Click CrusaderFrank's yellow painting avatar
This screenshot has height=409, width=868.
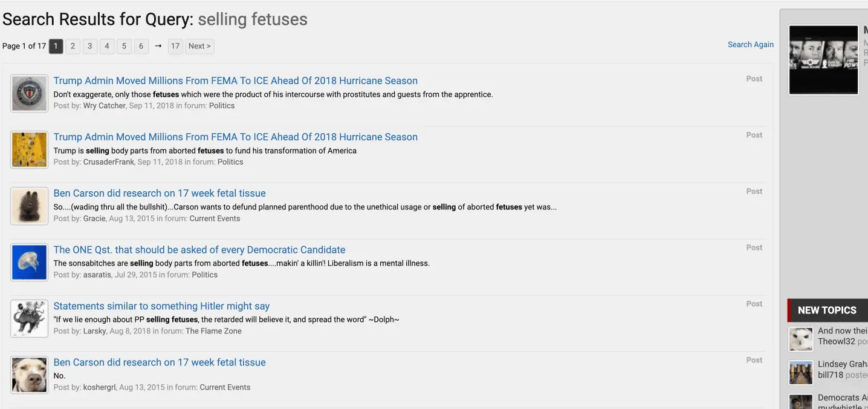coord(29,149)
